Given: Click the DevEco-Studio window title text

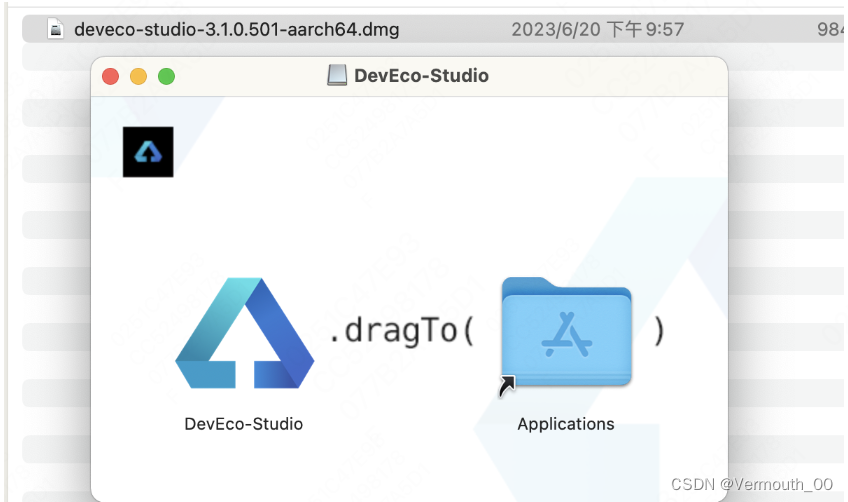Looking at the screenshot, I should 421,75.
